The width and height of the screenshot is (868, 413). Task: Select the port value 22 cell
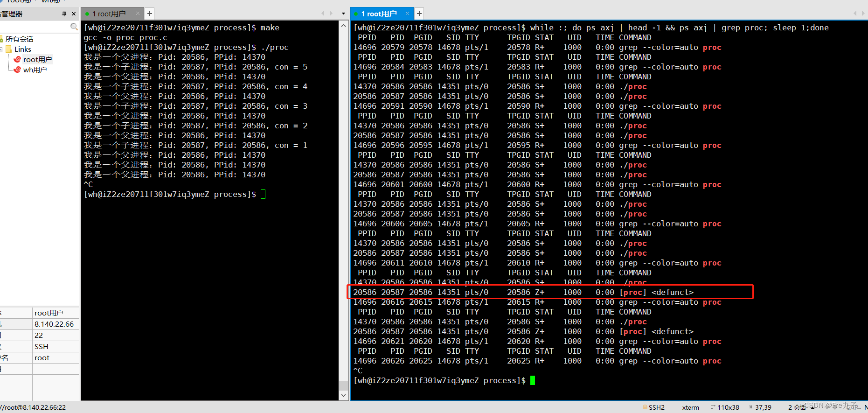[x=56, y=335]
